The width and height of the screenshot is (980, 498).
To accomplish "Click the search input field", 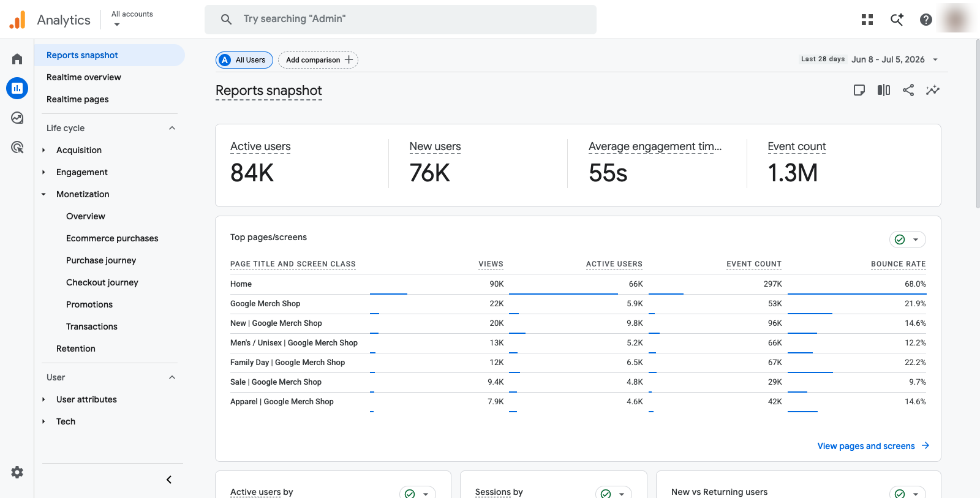I will [401, 19].
